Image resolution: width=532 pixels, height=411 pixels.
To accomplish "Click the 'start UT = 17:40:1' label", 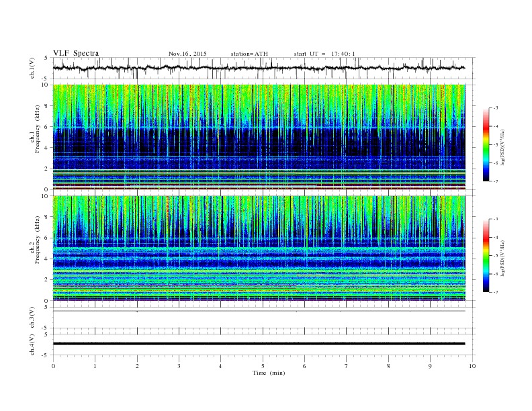I will pyautogui.click(x=324, y=54).
